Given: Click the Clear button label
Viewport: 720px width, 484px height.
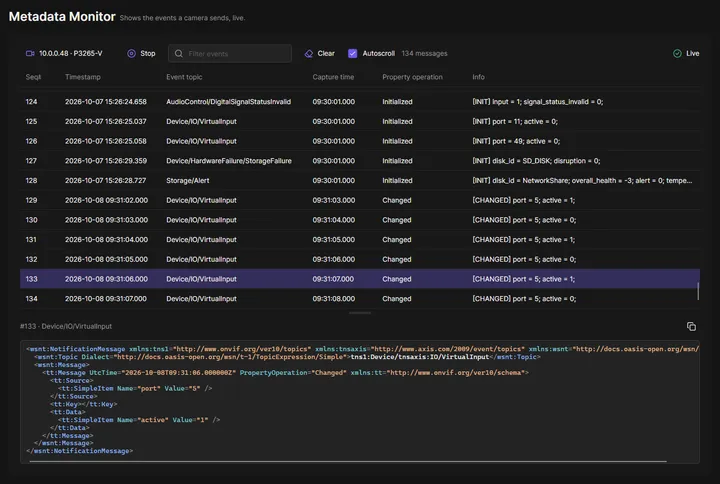Looking at the screenshot, I should (326, 54).
